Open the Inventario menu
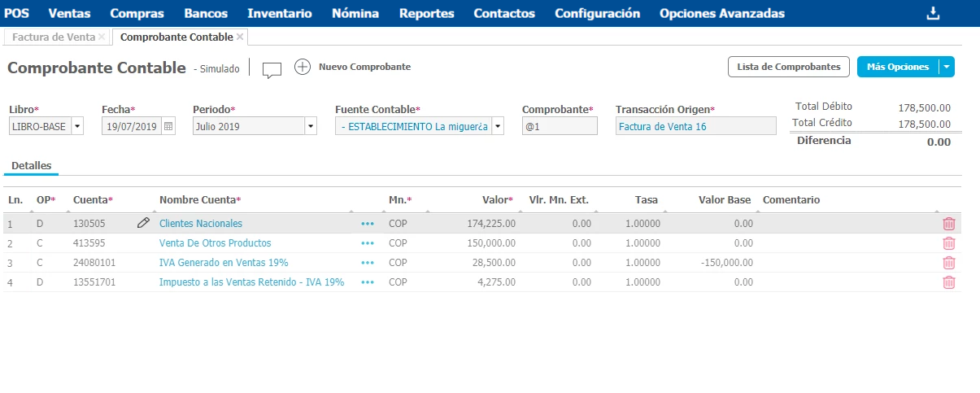The image size is (980, 393). 279,13
